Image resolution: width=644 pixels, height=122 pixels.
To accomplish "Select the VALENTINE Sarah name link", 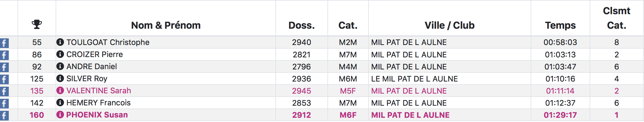I will coord(99,91).
